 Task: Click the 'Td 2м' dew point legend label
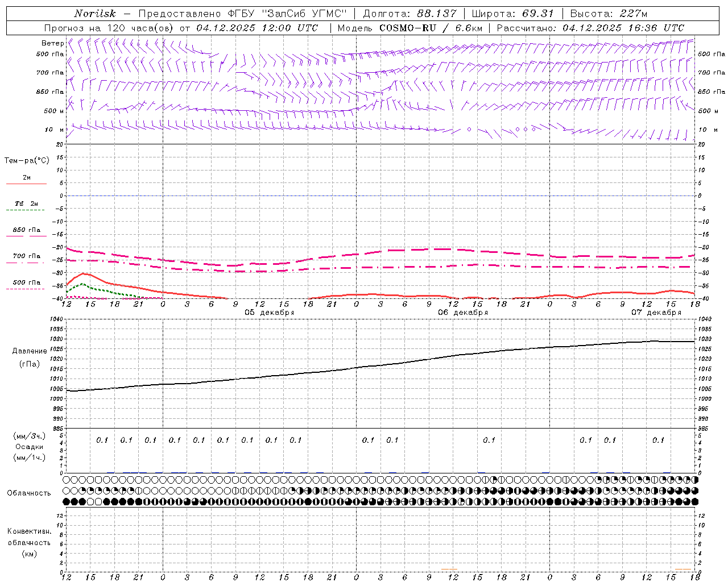tap(26, 203)
